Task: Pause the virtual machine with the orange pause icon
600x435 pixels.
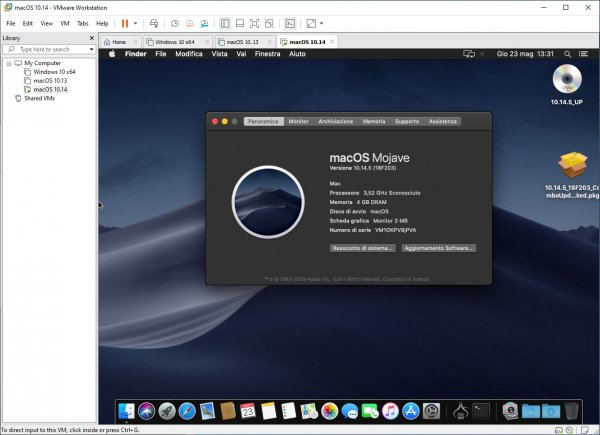Action: tap(125, 23)
